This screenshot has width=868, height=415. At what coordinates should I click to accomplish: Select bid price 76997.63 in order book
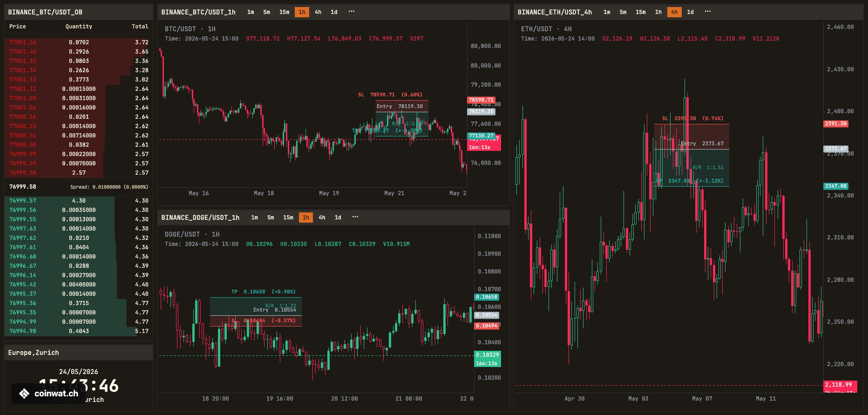point(23,229)
